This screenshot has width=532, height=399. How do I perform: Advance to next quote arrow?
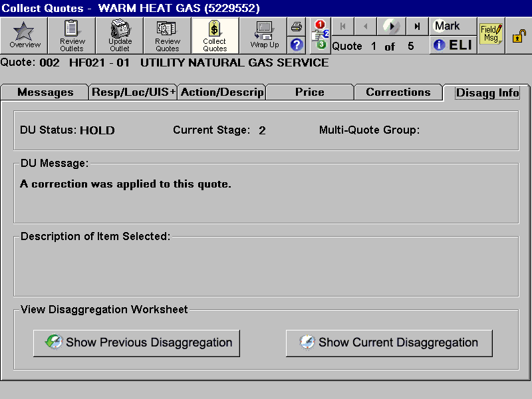[392, 27]
